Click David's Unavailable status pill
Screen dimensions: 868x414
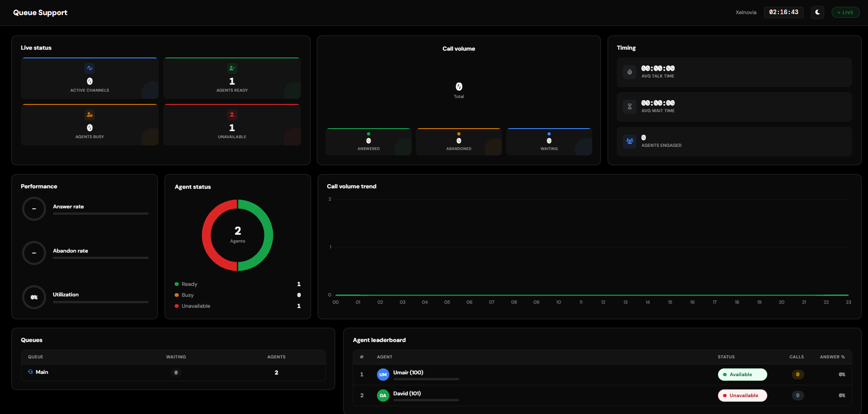pyautogui.click(x=742, y=396)
